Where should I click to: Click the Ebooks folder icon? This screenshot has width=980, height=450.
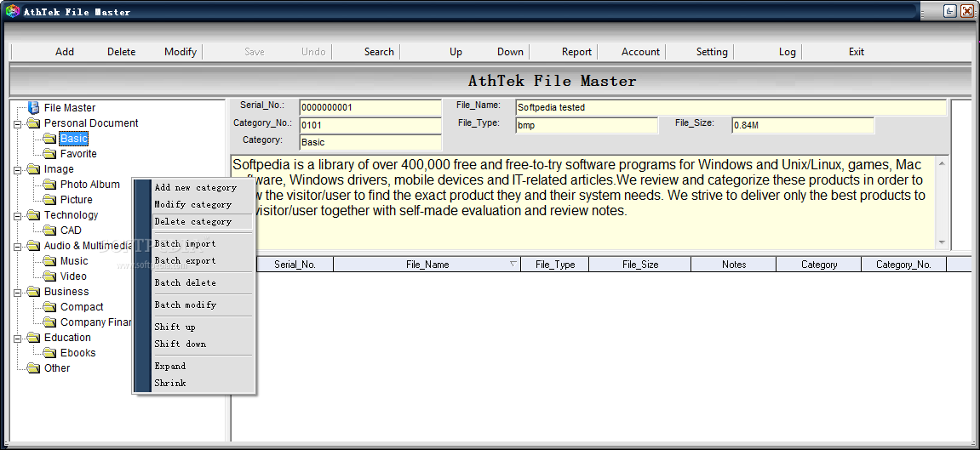(49, 353)
